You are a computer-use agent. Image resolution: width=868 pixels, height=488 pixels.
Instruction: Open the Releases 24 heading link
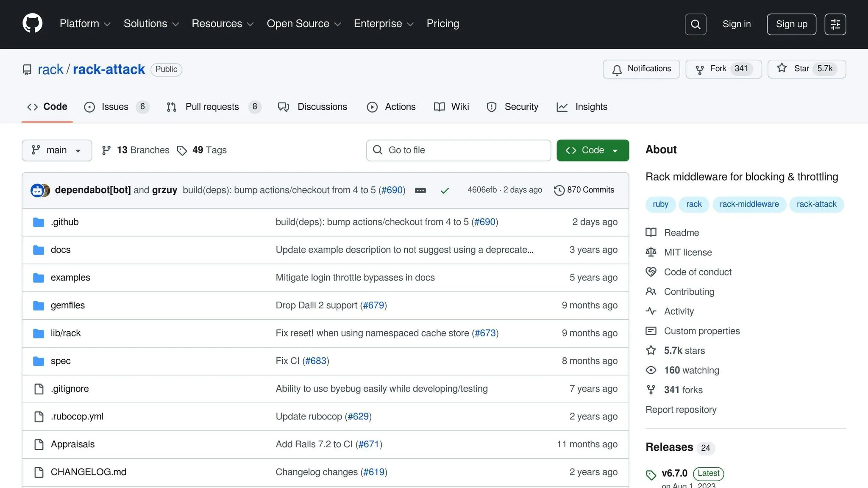pyautogui.click(x=680, y=447)
